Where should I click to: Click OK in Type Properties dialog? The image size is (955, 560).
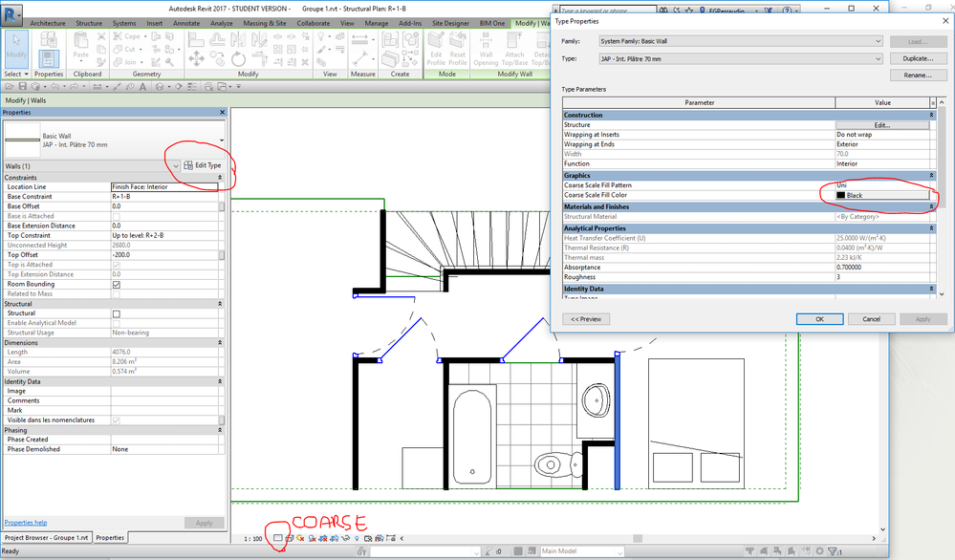click(820, 319)
